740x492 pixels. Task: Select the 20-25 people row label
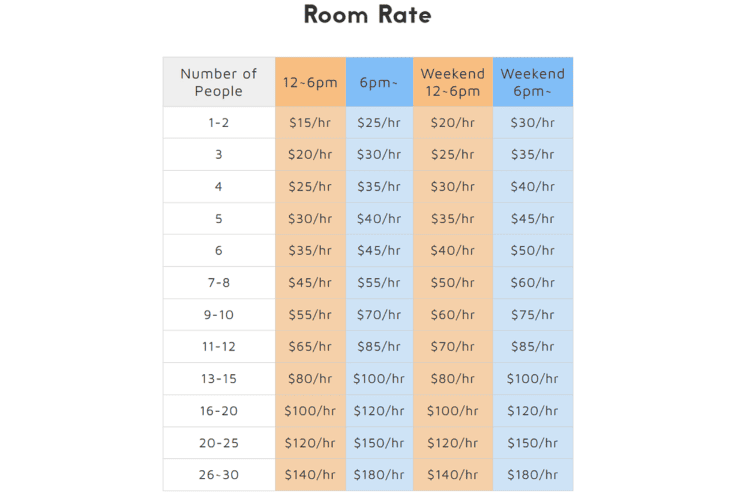pyautogui.click(x=219, y=443)
